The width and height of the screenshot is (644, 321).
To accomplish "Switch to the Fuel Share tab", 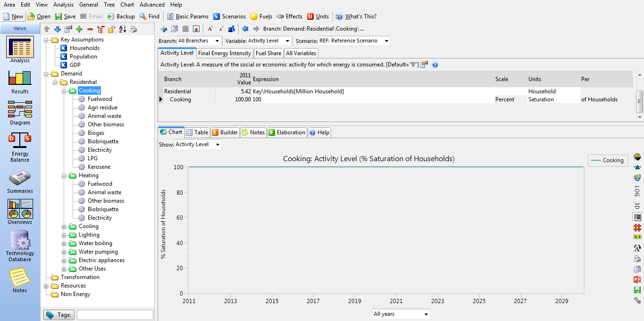I will coord(268,53).
